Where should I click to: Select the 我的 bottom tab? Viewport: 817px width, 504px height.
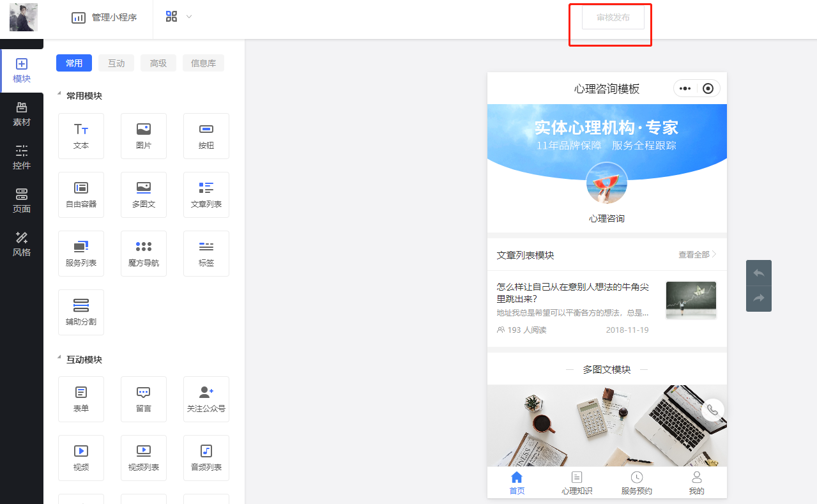tap(697, 483)
